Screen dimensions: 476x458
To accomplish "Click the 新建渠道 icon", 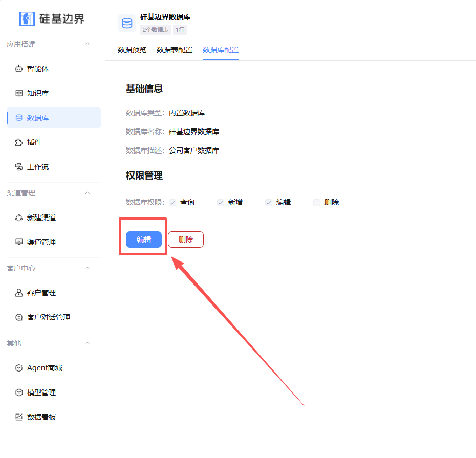I will (19, 217).
